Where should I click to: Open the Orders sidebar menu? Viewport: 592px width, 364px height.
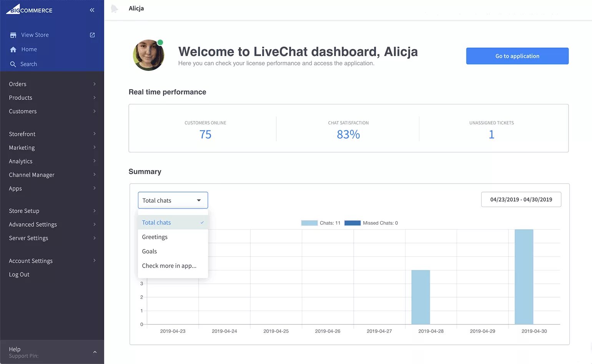tap(52, 84)
